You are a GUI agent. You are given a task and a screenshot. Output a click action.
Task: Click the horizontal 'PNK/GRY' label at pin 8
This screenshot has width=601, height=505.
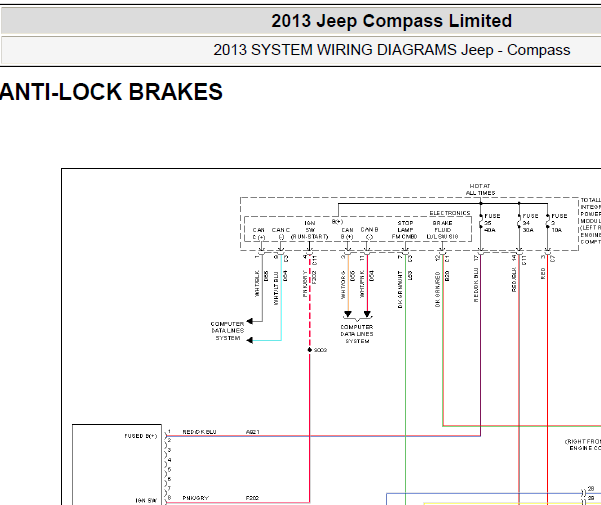pyautogui.click(x=195, y=498)
